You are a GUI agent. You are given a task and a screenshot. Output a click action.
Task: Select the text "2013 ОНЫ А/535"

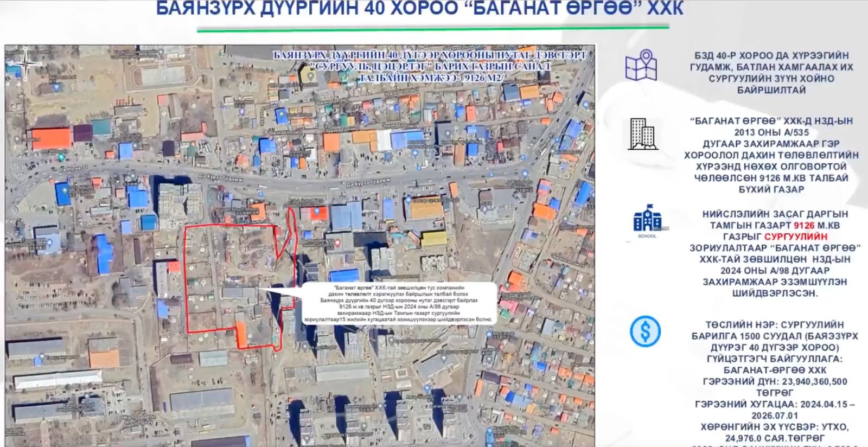click(771, 132)
